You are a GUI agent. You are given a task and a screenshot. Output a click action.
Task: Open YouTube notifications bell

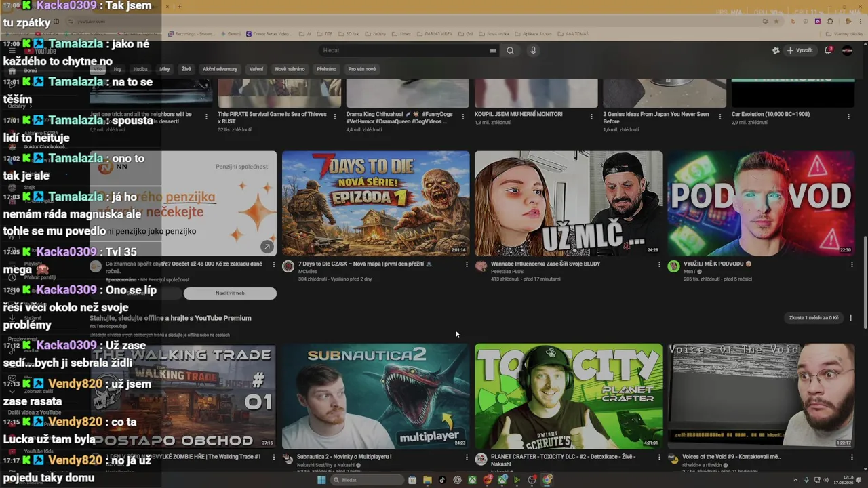click(828, 50)
